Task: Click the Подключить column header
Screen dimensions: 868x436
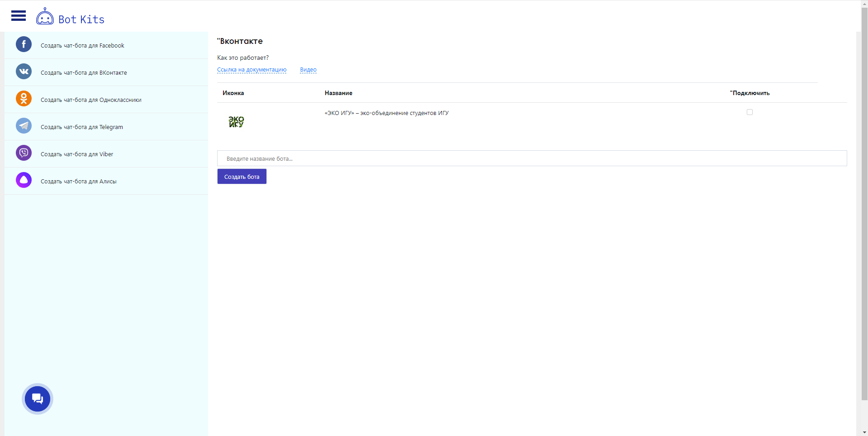Action: [x=750, y=93]
